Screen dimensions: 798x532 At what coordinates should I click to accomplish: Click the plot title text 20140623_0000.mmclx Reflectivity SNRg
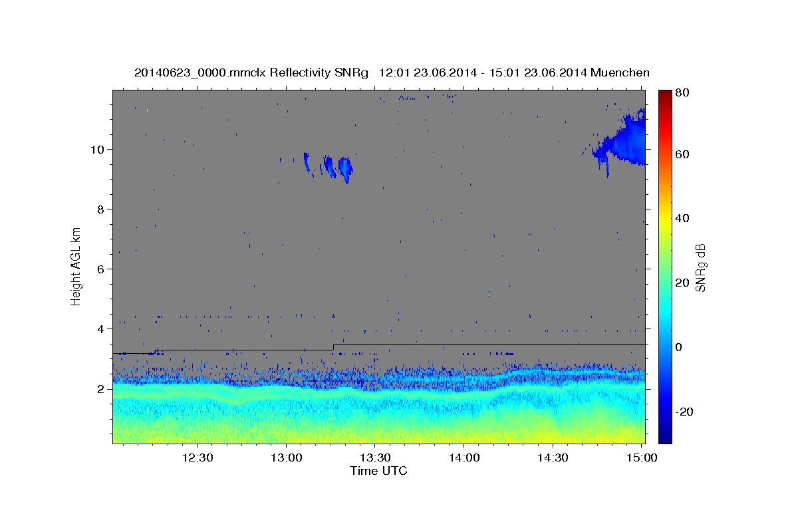tap(251, 72)
